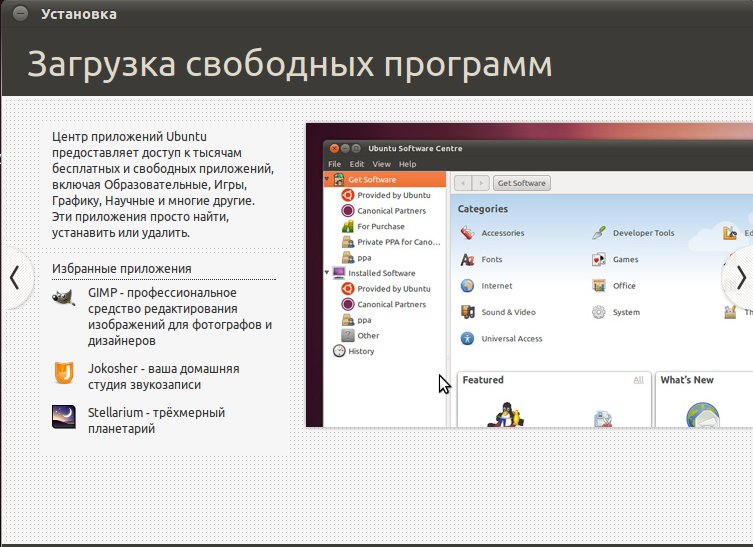
Task: Open the Universal Access category icon
Action: [x=467, y=339]
